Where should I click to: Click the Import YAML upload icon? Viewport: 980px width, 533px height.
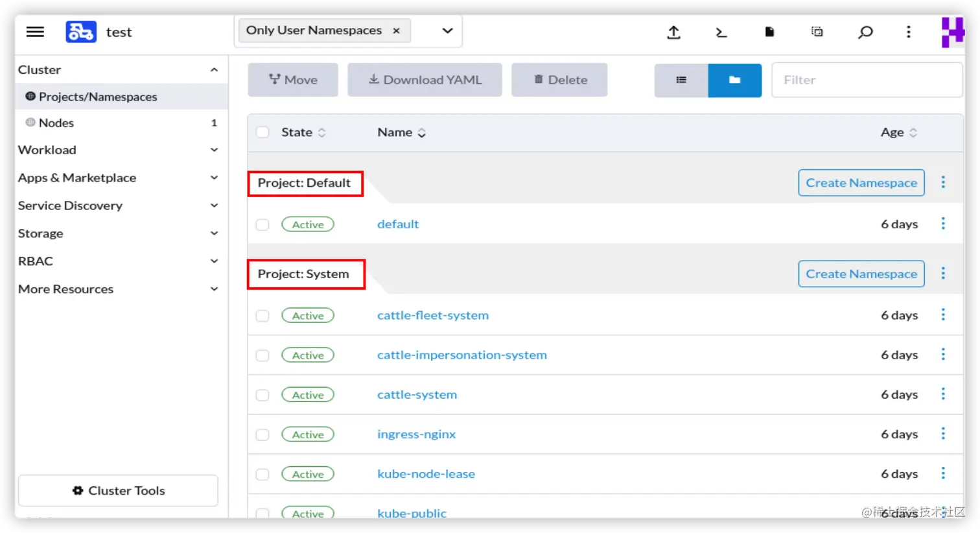coord(673,32)
